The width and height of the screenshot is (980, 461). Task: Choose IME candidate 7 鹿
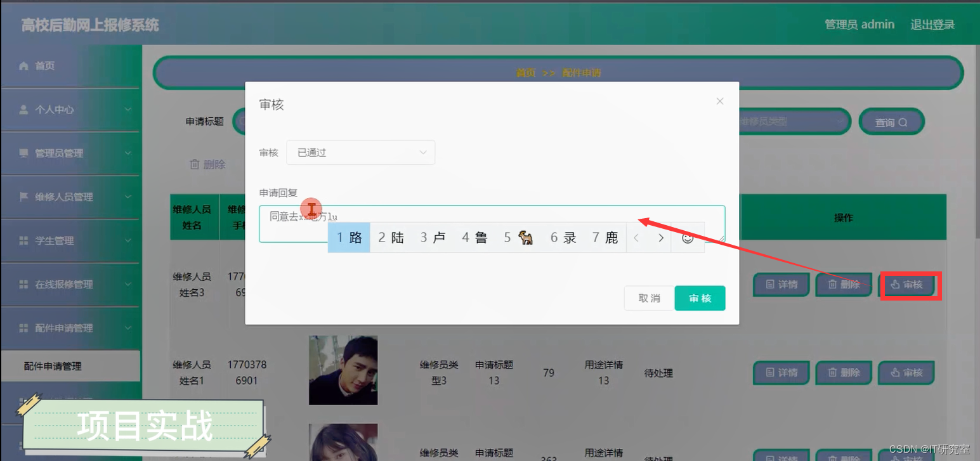point(605,238)
